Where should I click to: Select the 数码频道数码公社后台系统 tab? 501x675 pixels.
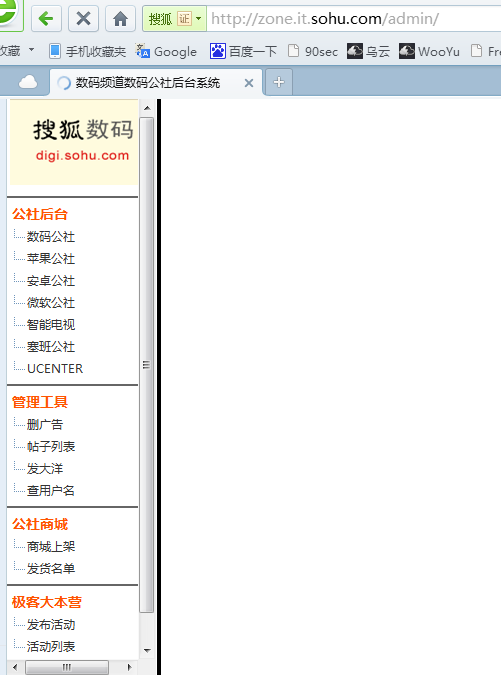click(156, 83)
